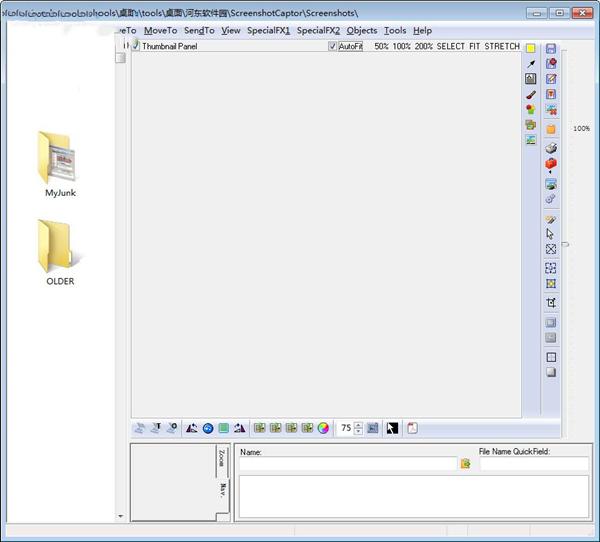Open the SpecialFX1 menu

(x=268, y=31)
